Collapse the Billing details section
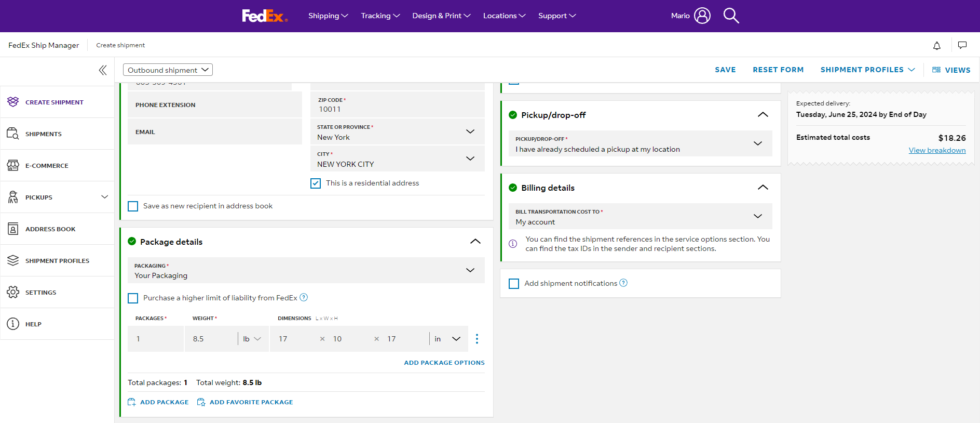The width and height of the screenshot is (980, 423). tap(763, 188)
